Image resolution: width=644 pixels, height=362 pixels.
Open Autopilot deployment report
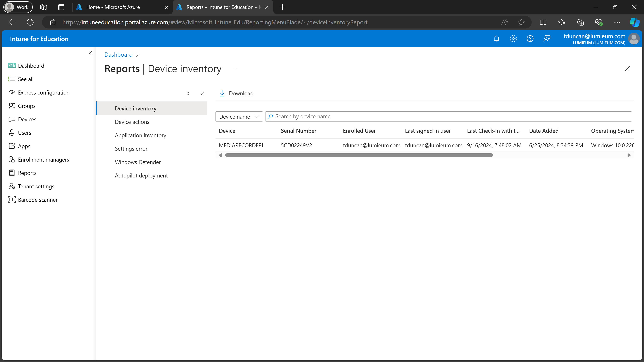click(x=141, y=175)
